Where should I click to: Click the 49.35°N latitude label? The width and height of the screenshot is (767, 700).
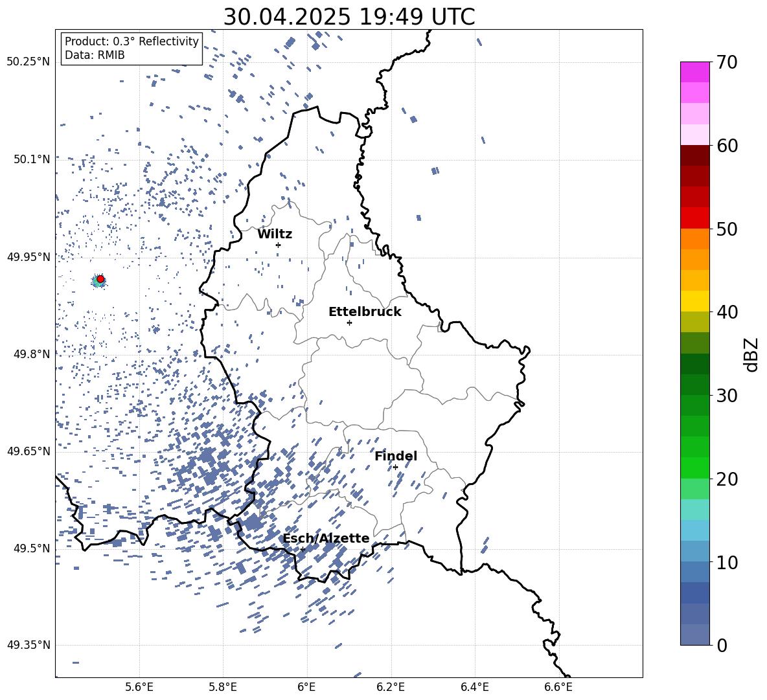pos(29,645)
